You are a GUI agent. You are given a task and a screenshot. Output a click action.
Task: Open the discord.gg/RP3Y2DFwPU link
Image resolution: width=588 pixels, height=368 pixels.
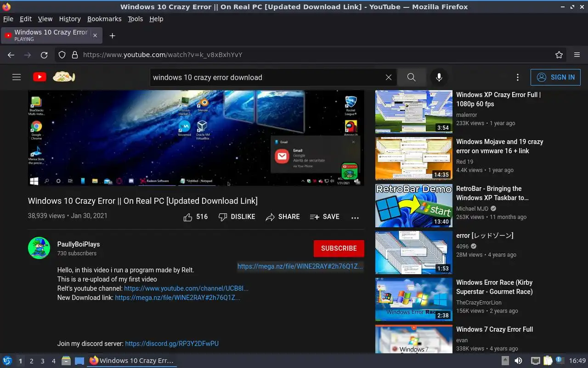(x=172, y=344)
